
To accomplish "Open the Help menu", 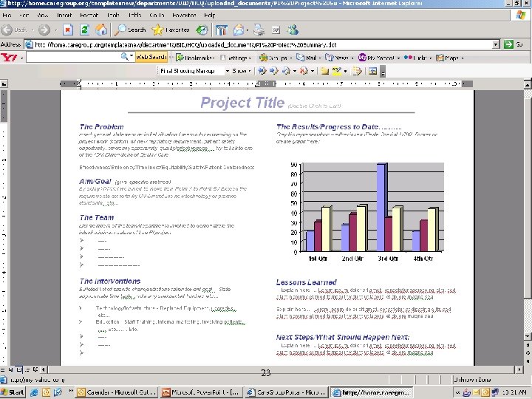I will pos(209,16).
